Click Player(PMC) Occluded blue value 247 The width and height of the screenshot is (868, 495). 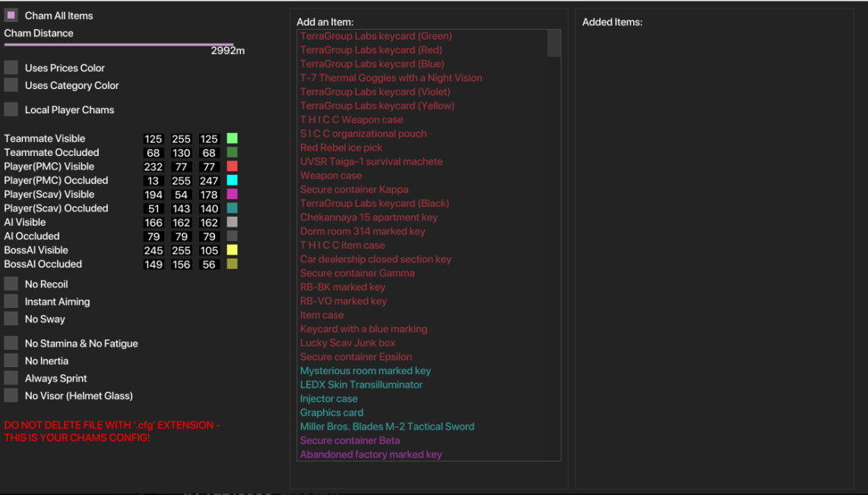point(209,180)
